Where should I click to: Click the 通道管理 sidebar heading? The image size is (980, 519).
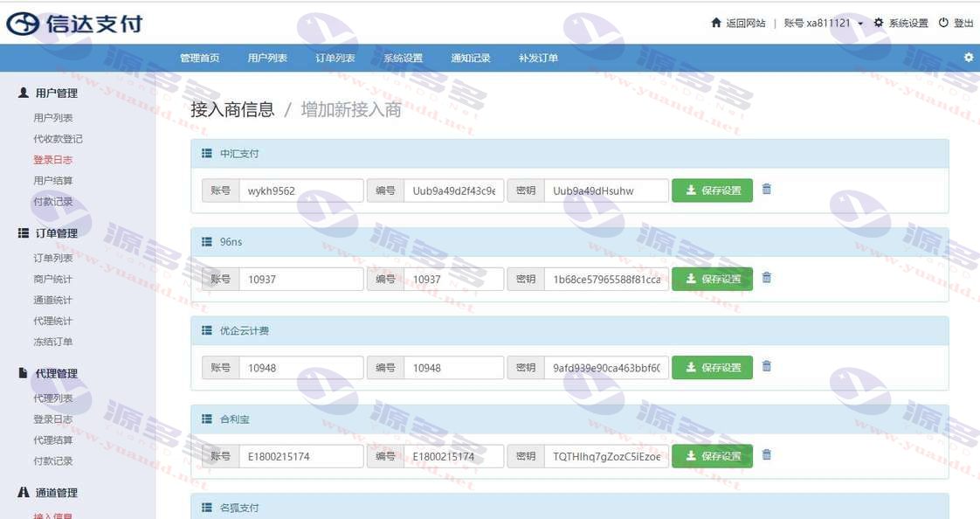pyautogui.click(x=49, y=493)
